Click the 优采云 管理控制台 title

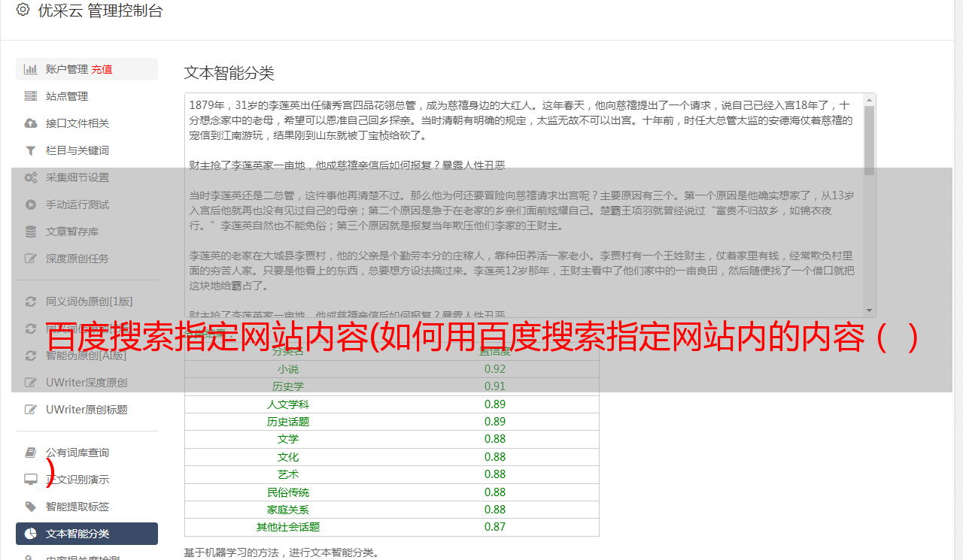tap(100, 11)
